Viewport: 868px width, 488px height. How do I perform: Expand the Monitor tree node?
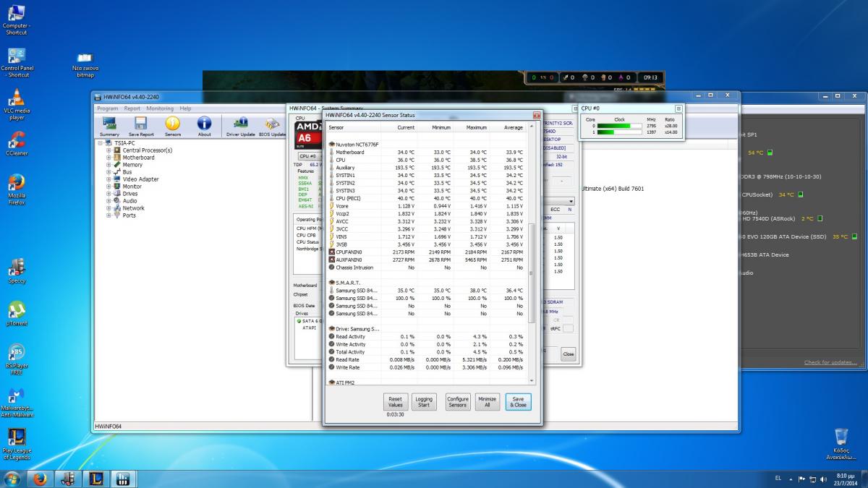[109, 187]
